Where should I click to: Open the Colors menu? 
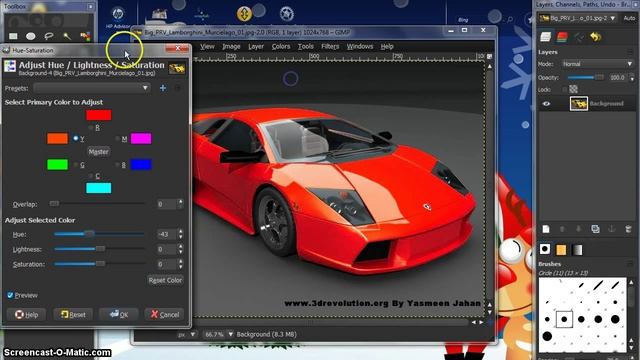point(281,47)
